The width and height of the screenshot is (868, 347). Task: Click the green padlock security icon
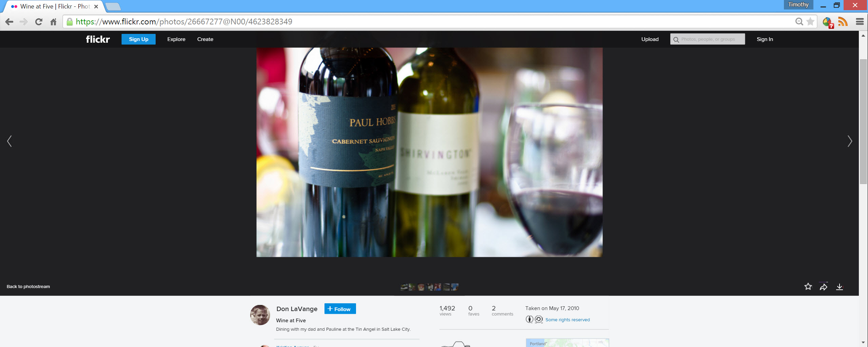70,22
